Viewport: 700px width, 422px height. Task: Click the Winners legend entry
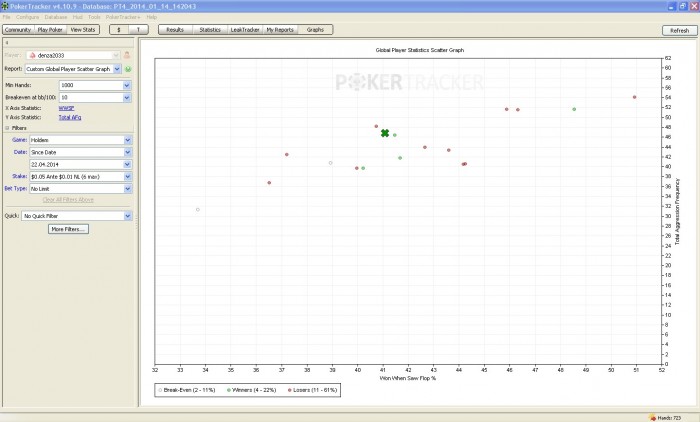tap(251, 390)
